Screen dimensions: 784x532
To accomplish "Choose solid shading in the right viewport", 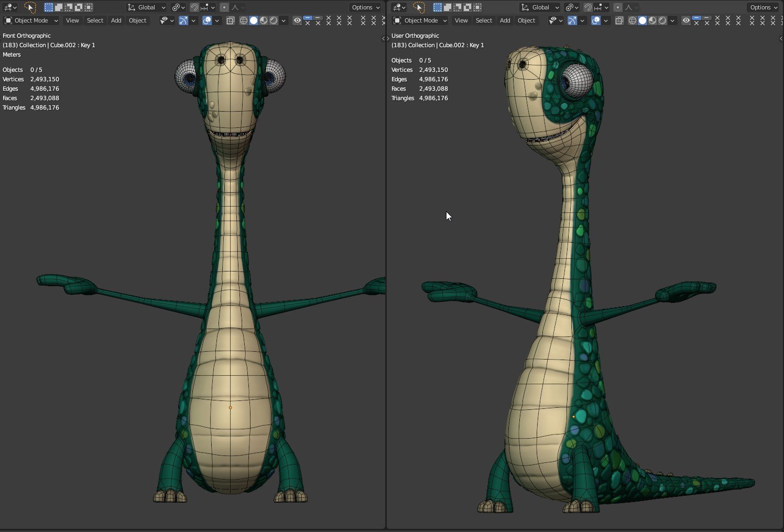I will 643,20.
